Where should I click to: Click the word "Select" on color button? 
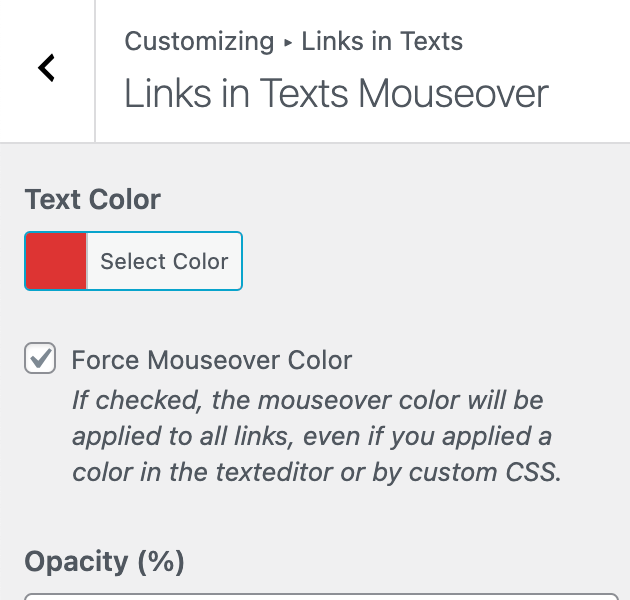[133, 262]
